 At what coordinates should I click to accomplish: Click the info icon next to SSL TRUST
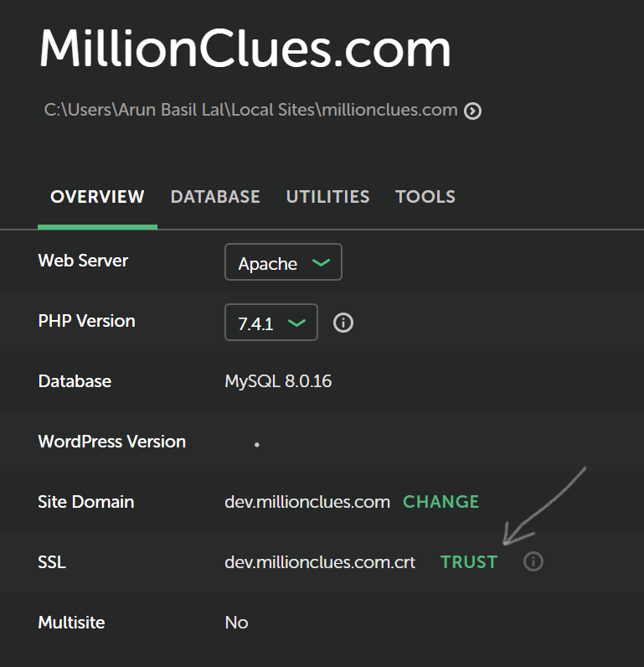point(533,561)
